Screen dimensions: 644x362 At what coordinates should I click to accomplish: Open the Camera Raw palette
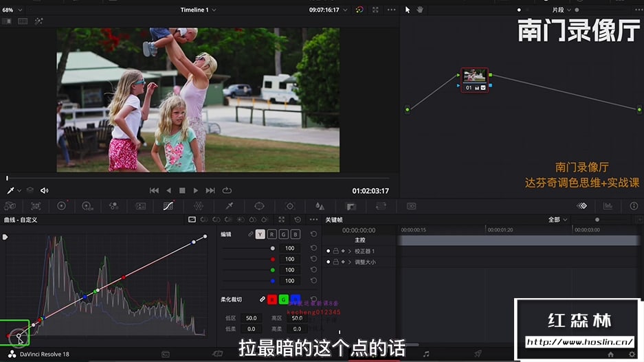pyautogui.click(x=10, y=206)
